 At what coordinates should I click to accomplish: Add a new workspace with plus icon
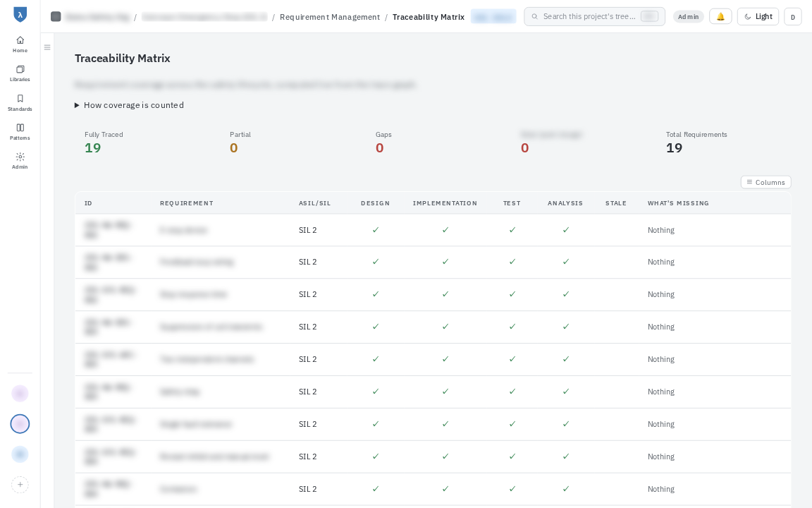coord(20,485)
